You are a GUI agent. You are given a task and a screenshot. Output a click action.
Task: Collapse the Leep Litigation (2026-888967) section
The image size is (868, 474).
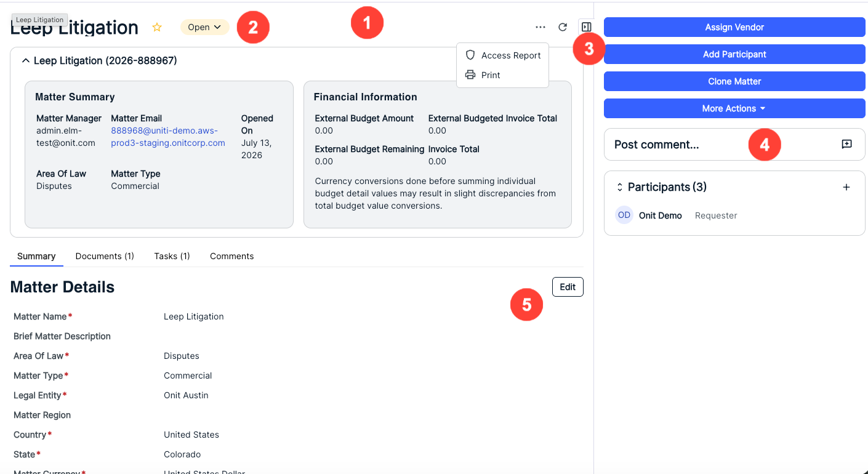(x=26, y=60)
